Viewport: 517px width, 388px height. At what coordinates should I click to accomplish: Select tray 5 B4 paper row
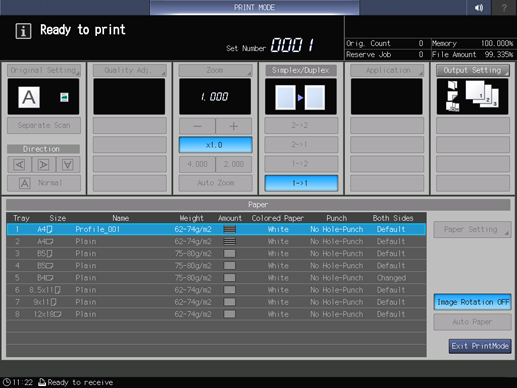tap(216, 278)
